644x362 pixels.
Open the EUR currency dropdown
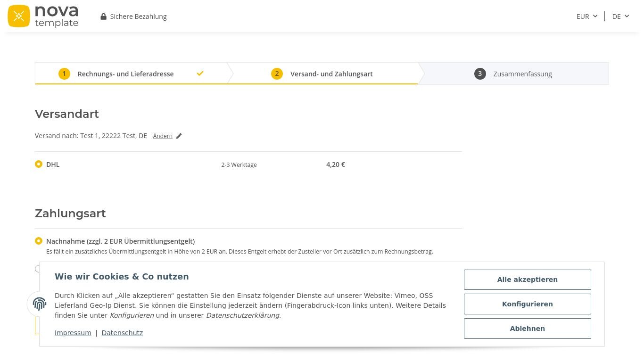coord(586,16)
